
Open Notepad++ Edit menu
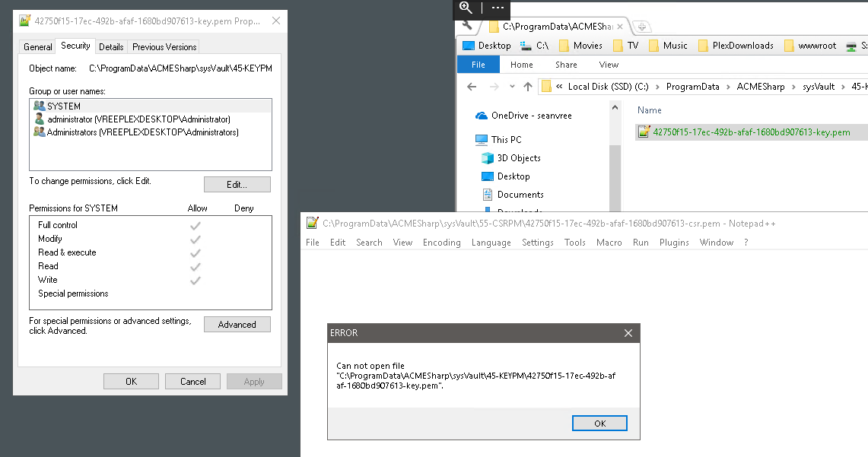338,243
